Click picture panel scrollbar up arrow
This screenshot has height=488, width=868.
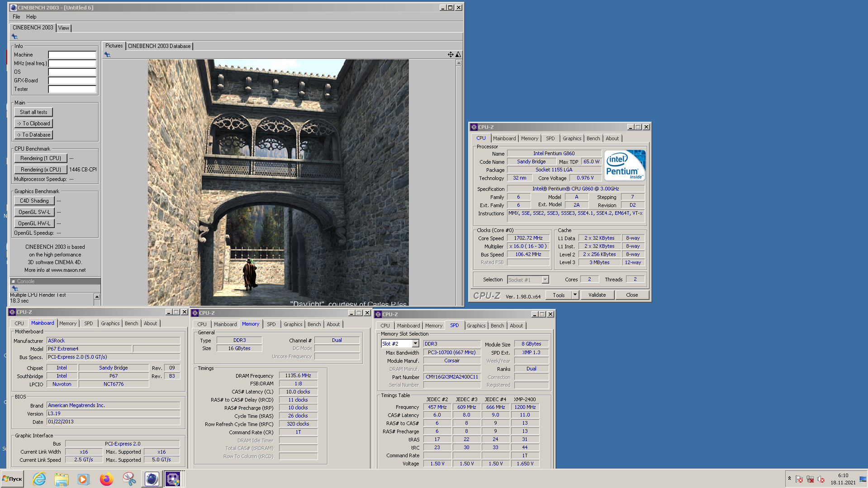tap(459, 63)
